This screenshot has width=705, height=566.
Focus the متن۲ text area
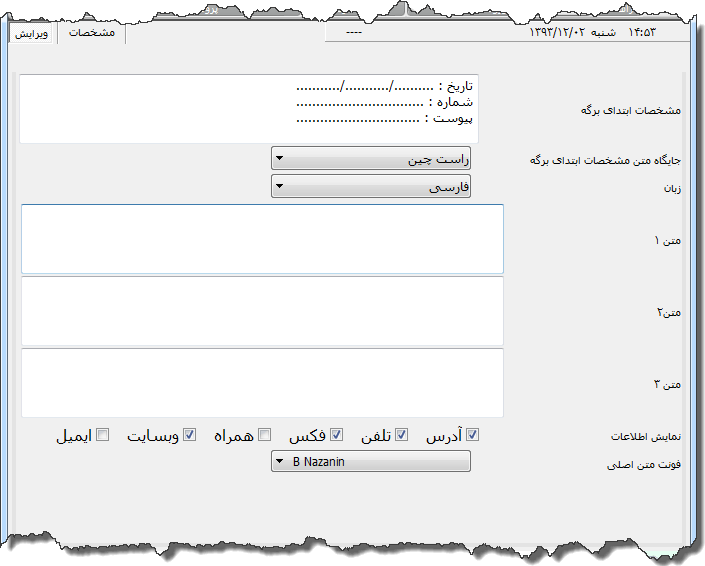[262, 311]
